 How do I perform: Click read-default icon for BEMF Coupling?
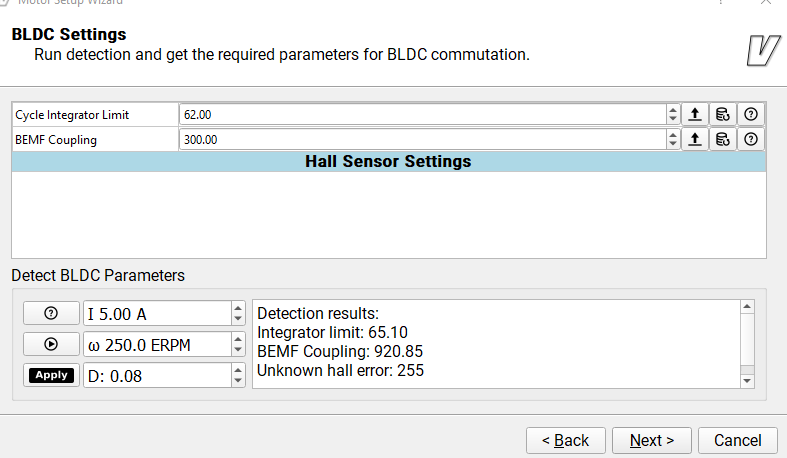click(723, 139)
